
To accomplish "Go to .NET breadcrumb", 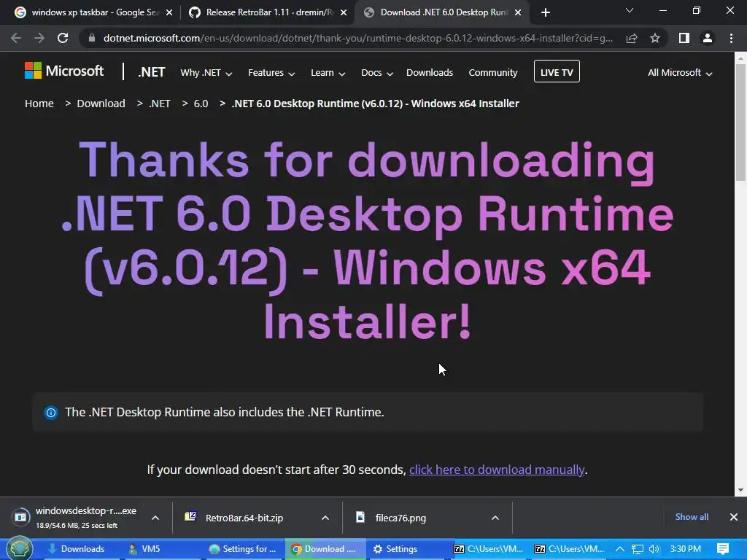I will (159, 104).
